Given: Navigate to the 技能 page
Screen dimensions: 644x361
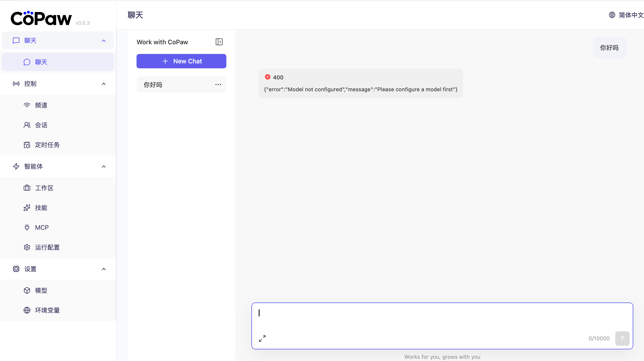Looking at the screenshot, I should pyautogui.click(x=58, y=207).
